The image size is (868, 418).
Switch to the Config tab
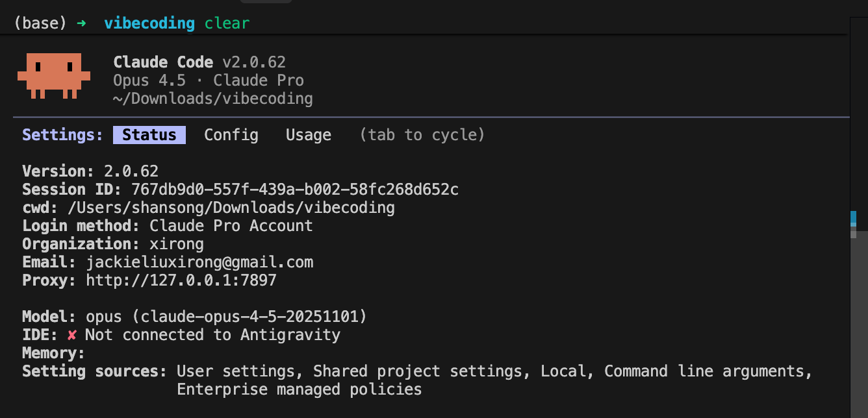[231, 135]
